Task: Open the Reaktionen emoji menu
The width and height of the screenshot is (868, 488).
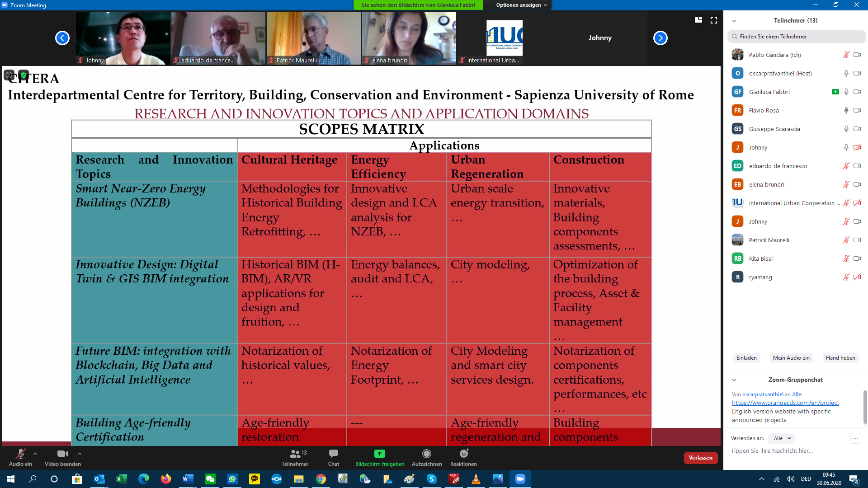Action: [463, 454]
